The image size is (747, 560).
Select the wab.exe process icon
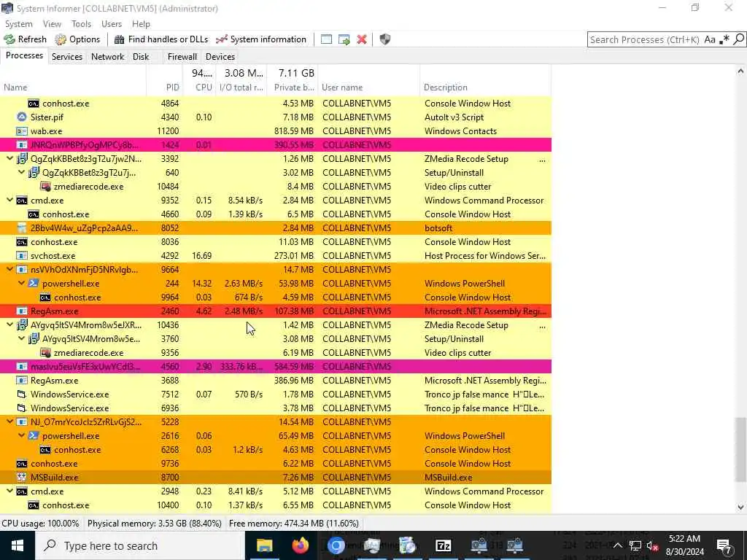[x=22, y=131]
